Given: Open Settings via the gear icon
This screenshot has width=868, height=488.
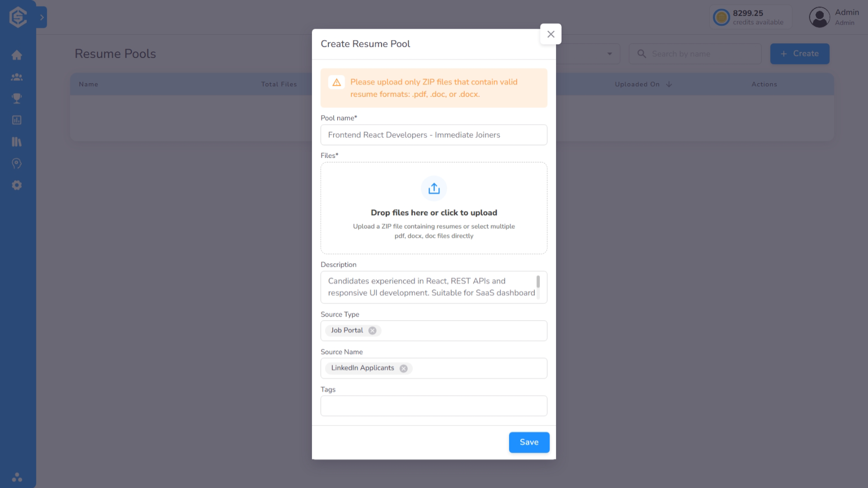Looking at the screenshot, I should pos(17,185).
